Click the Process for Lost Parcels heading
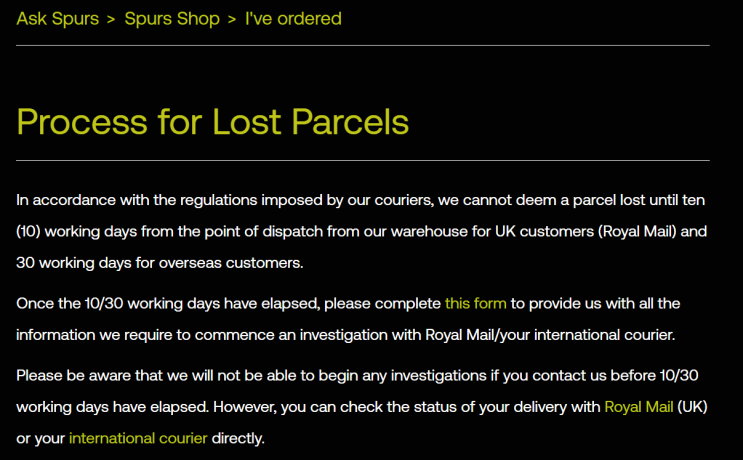This screenshot has height=460, width=743. [213, 122]
